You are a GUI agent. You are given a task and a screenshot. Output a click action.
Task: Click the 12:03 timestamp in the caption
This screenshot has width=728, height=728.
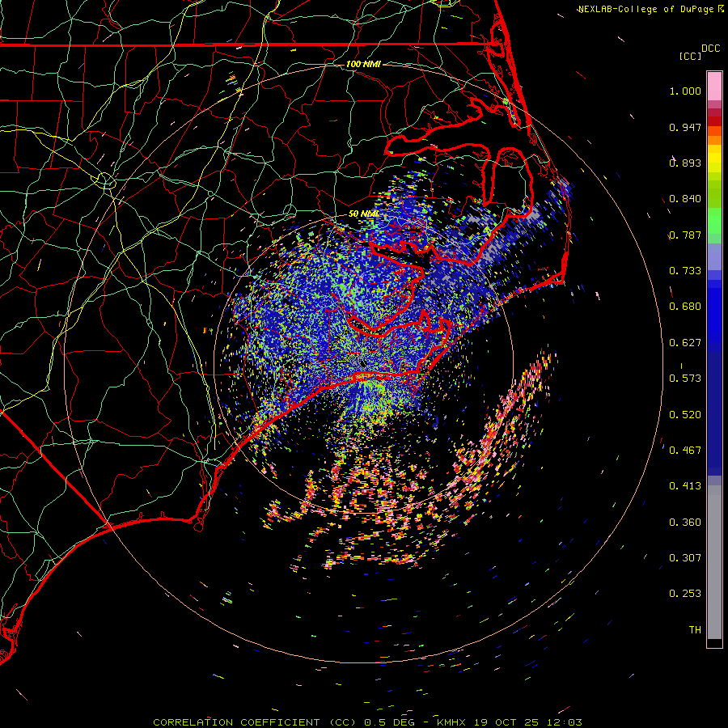(564, 722)
